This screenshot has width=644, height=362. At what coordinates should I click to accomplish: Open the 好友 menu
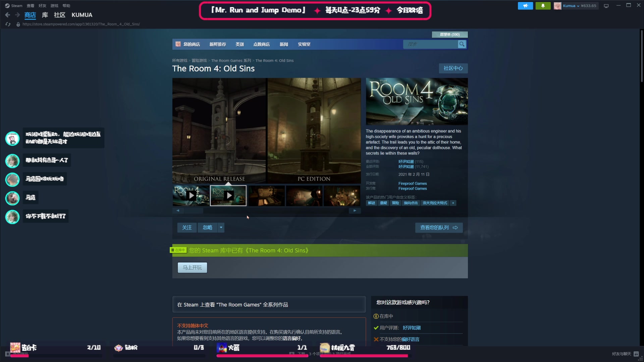coord(42,6)
